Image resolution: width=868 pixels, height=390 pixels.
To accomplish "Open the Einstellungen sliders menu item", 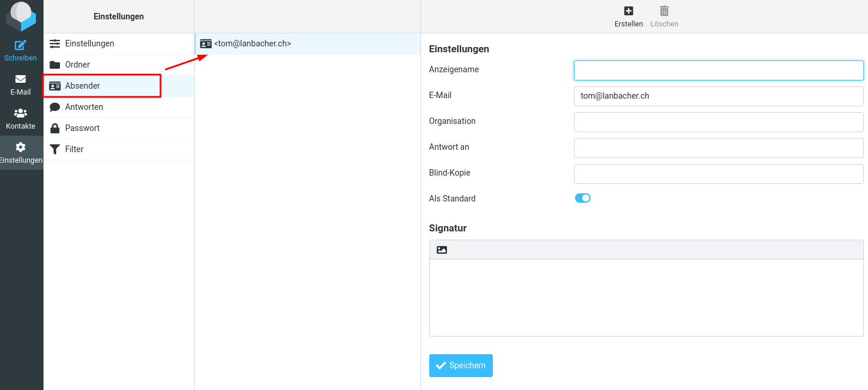I will point(119,43).
